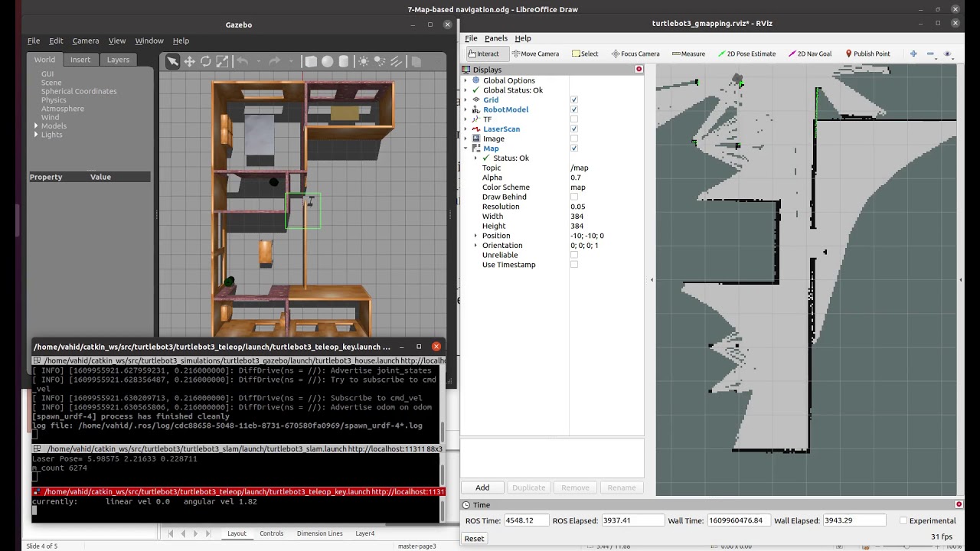Select the translate mode tool in Gazebo

[x=189, y=61]
